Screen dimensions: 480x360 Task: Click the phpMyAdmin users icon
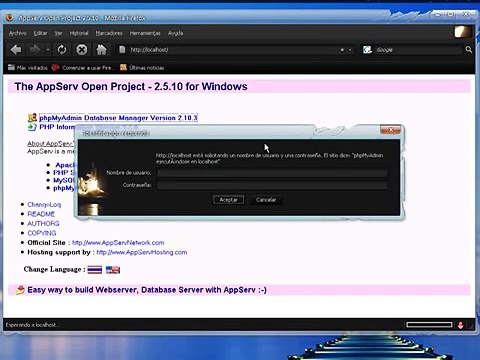[32, 117]
